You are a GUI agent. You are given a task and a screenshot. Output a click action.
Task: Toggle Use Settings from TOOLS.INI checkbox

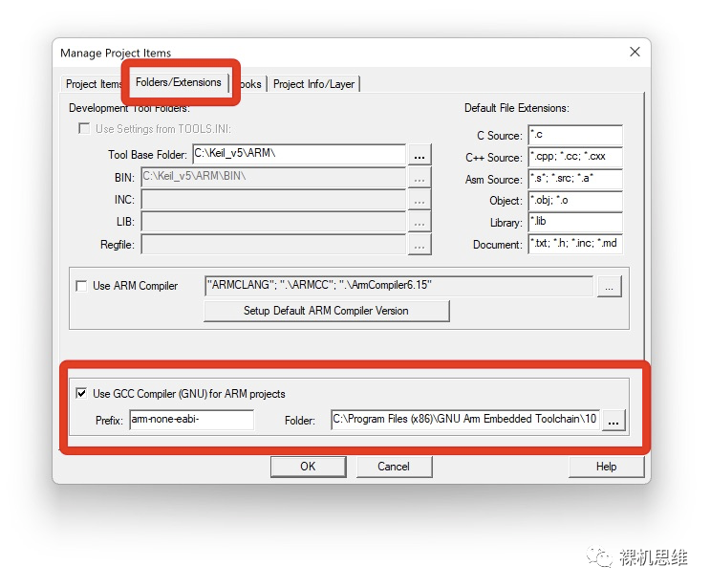coord(84,129)
